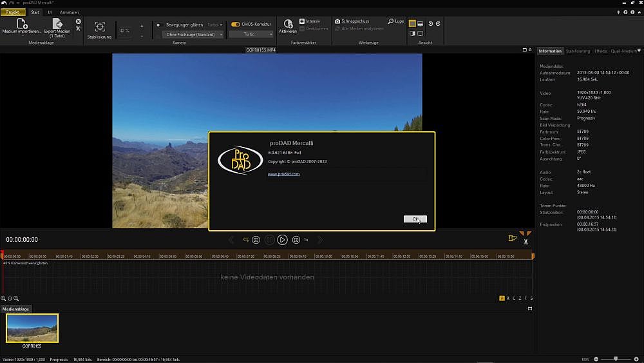Toggle the P track filter button
Image resolution: width=644 pixels, height=363 pixels.
[502, 299]
